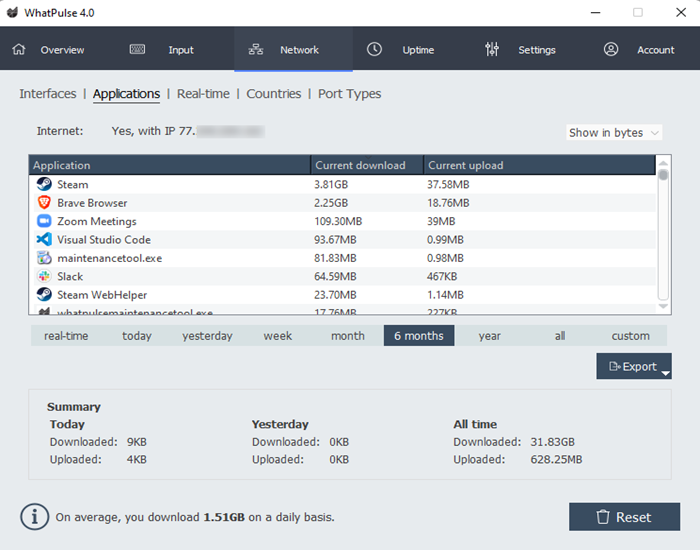
Task: Switch to Interfaces sub-tab
Action: tap(48, 94)
